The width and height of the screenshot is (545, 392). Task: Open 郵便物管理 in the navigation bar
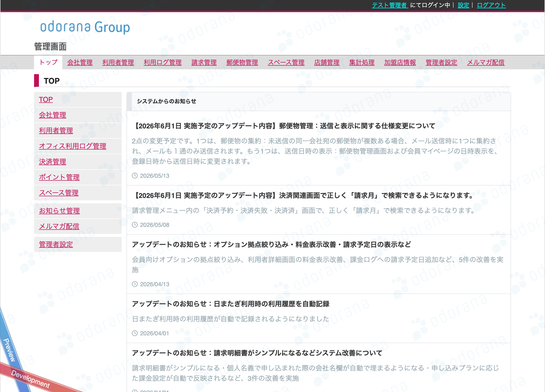[x=242, y=62]
